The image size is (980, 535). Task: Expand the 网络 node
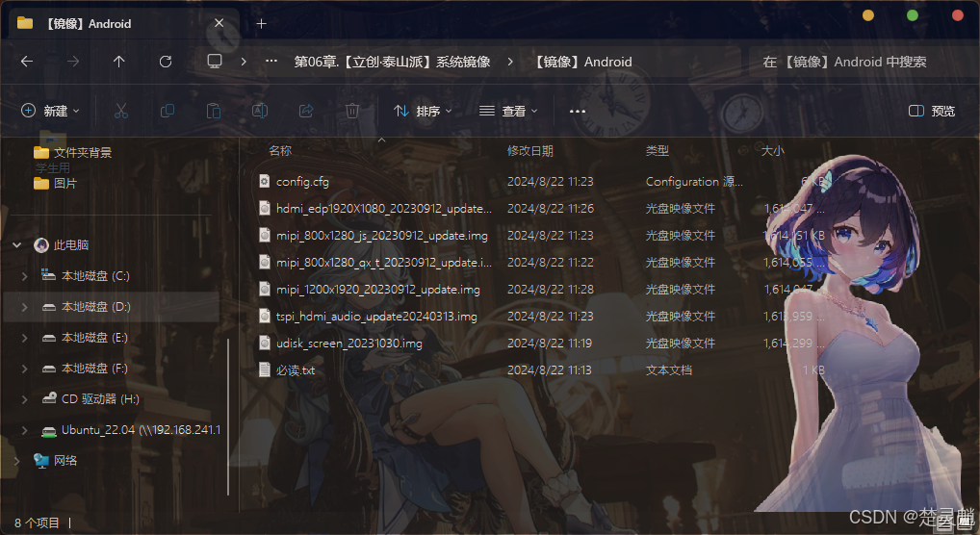(17, 461)
